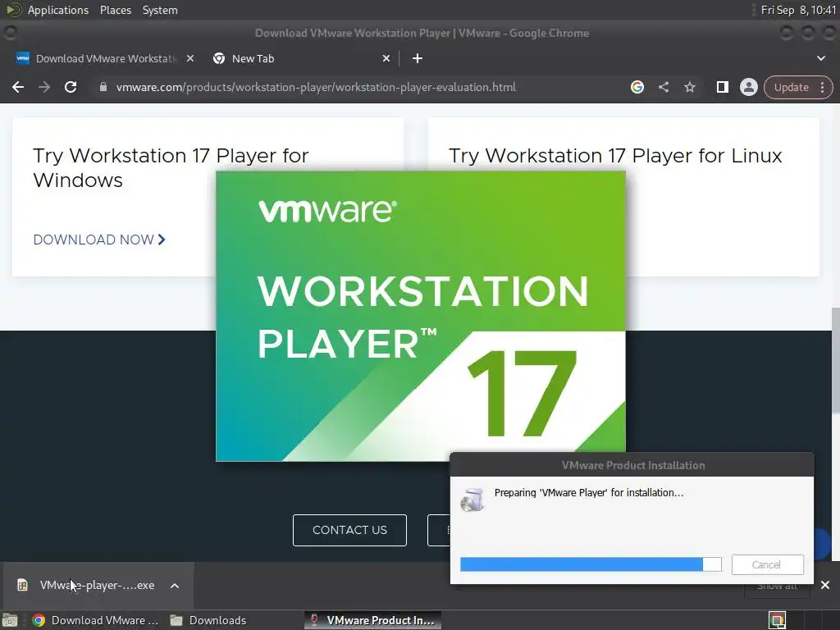Open the Google icon in address bar
The image size is (840, 630).
[637, 87]
